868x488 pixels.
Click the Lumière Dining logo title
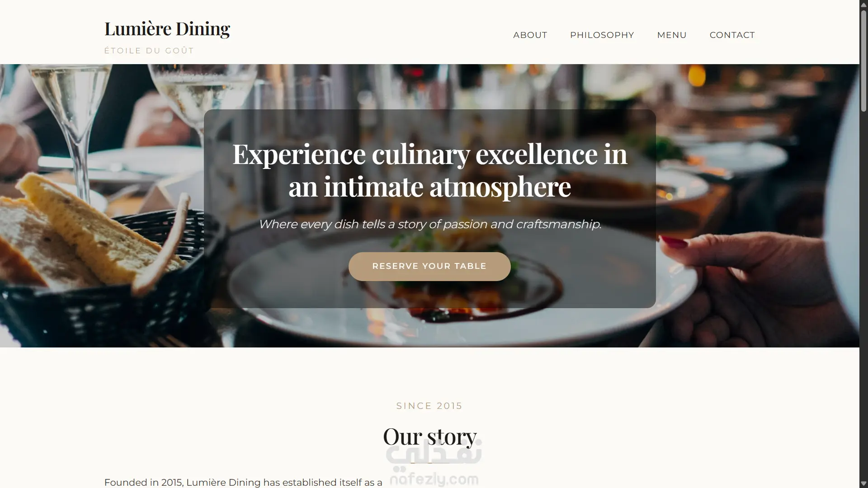[x=167, y=29]
